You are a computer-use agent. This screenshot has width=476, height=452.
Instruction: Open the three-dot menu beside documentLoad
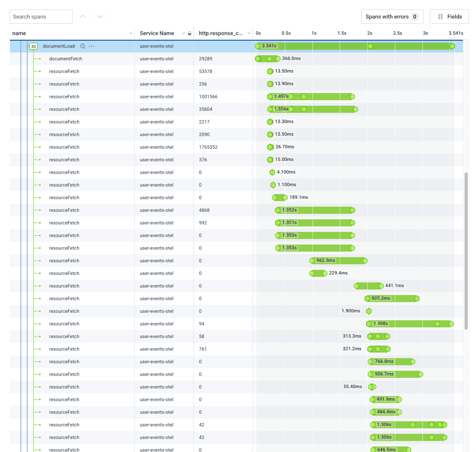(x=91, y=46)
